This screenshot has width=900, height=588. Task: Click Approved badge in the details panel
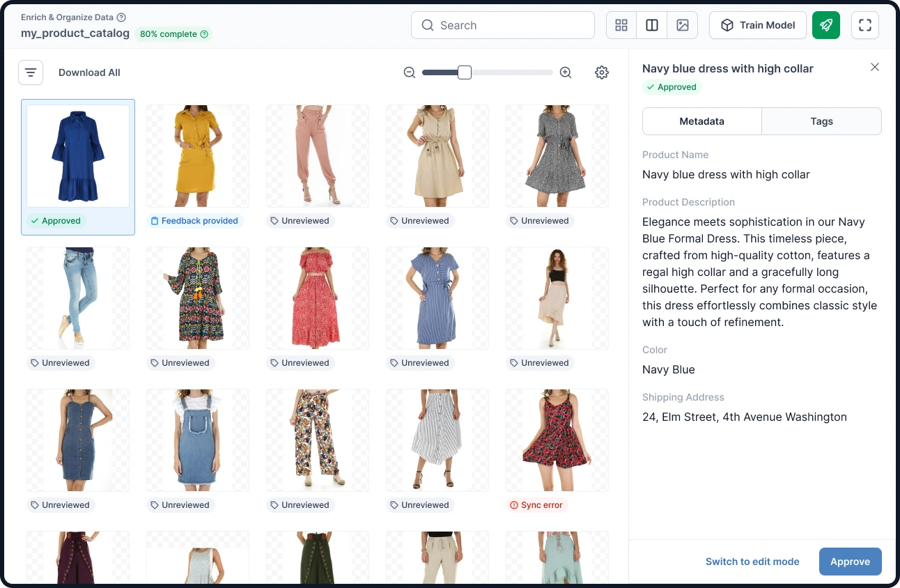click(672, 87)
